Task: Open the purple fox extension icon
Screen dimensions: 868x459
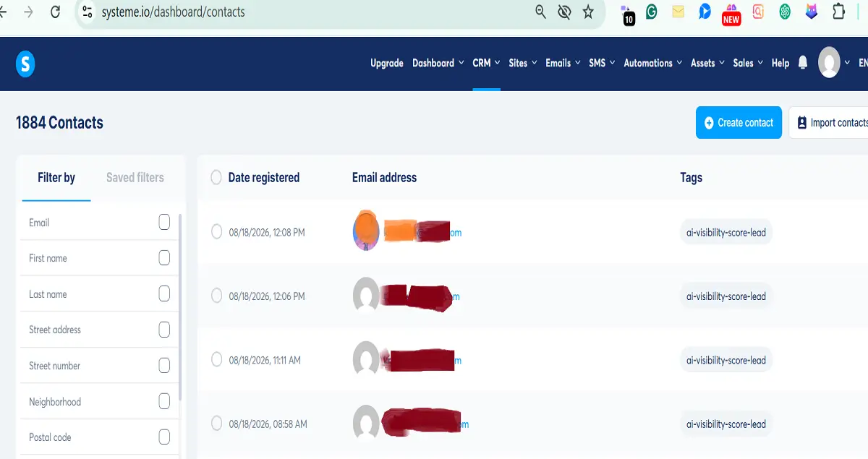Action: pos(812,12)
